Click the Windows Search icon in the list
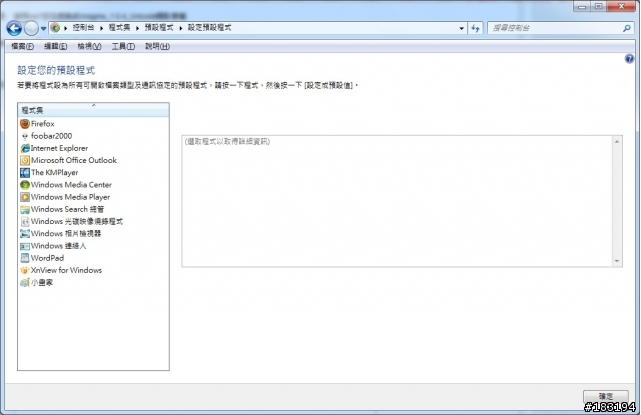Image resolution: width=641 pixels, height=415 pixels. (x=25, y=209)
